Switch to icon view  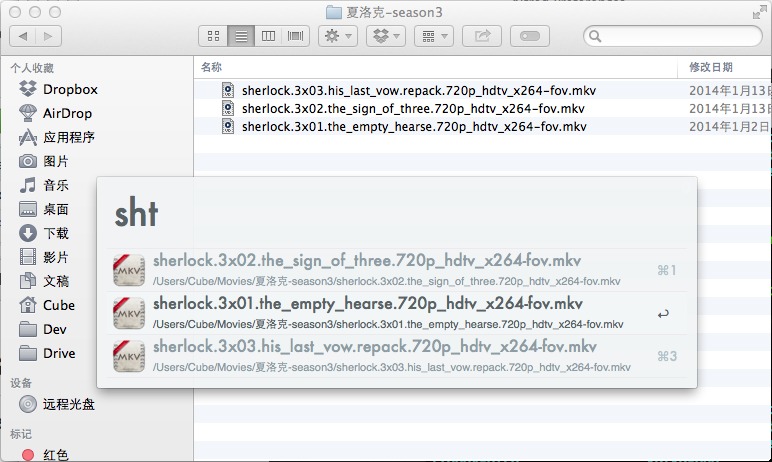pyautogui.click(x=213, y=36)
